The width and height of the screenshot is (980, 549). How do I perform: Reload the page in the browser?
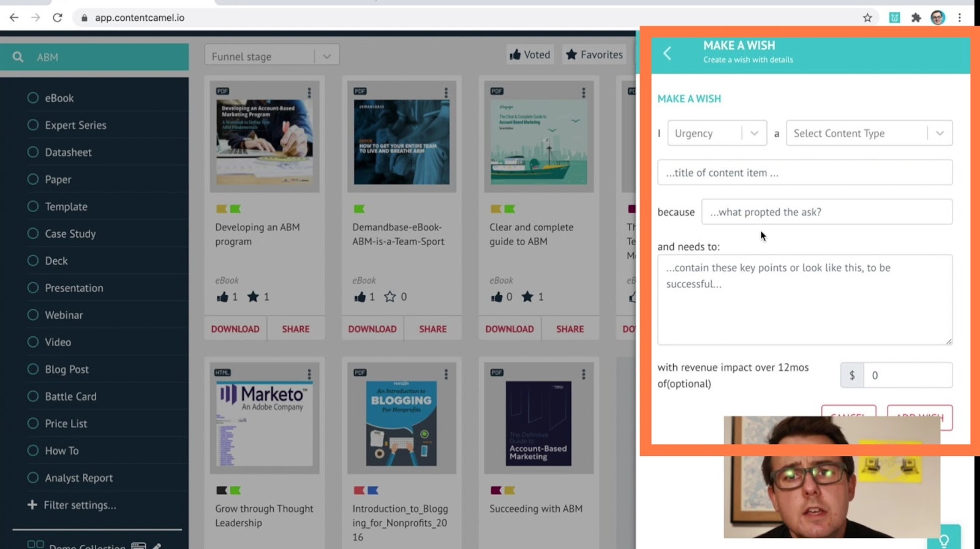[58, 18]
